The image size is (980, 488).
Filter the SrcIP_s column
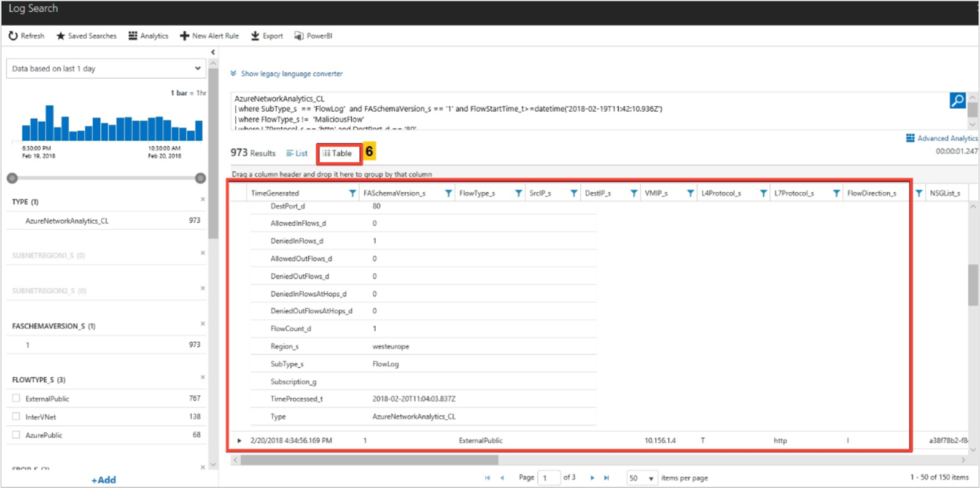(574, 193)
